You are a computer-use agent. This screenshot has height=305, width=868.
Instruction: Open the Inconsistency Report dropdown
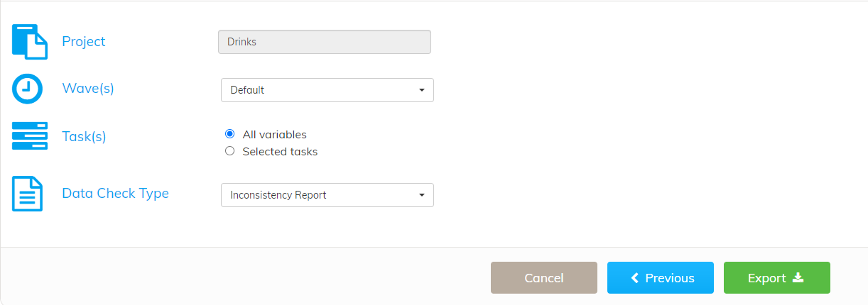[x=327, y=195]
